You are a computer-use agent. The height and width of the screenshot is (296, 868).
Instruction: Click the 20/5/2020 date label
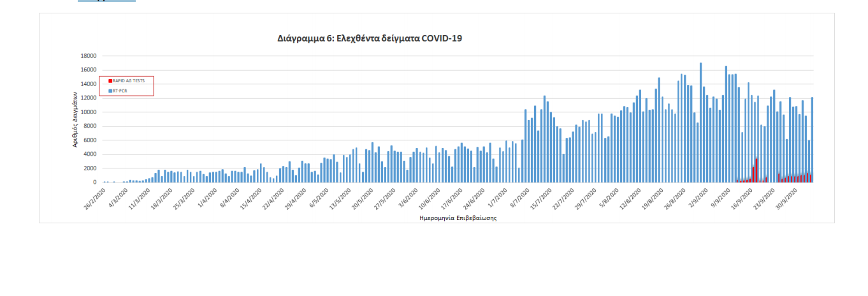(x=360, y=198)
